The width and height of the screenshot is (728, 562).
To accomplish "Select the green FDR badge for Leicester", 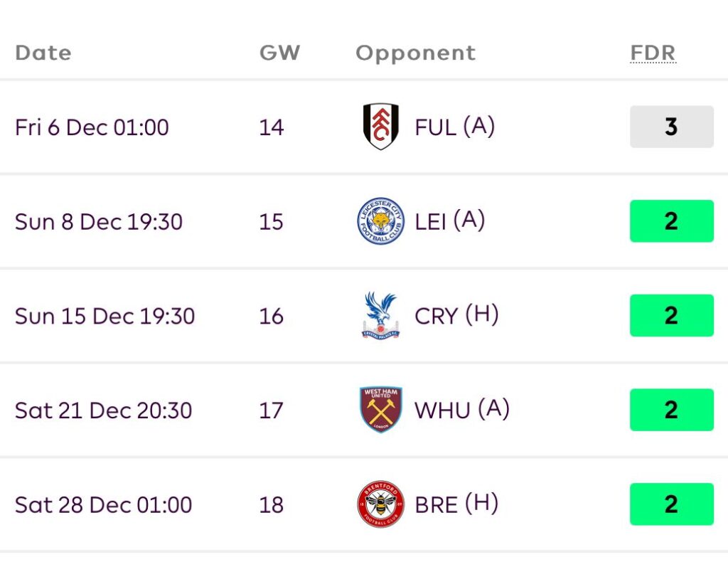I will 671,221.
